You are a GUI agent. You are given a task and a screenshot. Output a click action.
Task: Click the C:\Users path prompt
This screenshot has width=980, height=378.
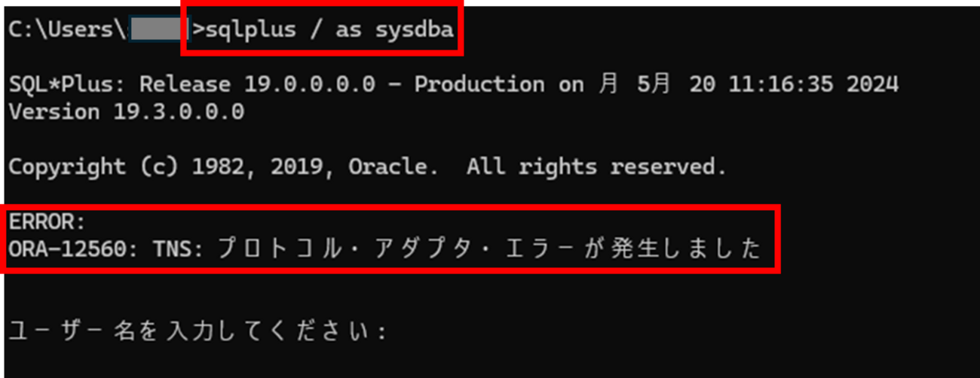tap(66, 29)
